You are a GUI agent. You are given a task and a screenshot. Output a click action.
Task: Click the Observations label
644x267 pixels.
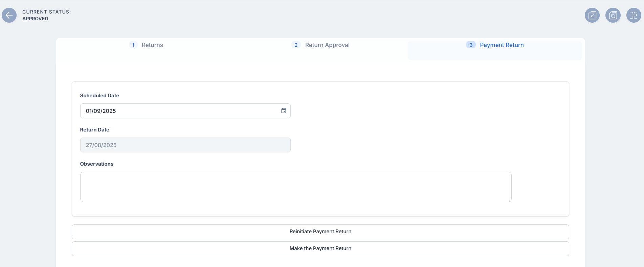[97, 164]
